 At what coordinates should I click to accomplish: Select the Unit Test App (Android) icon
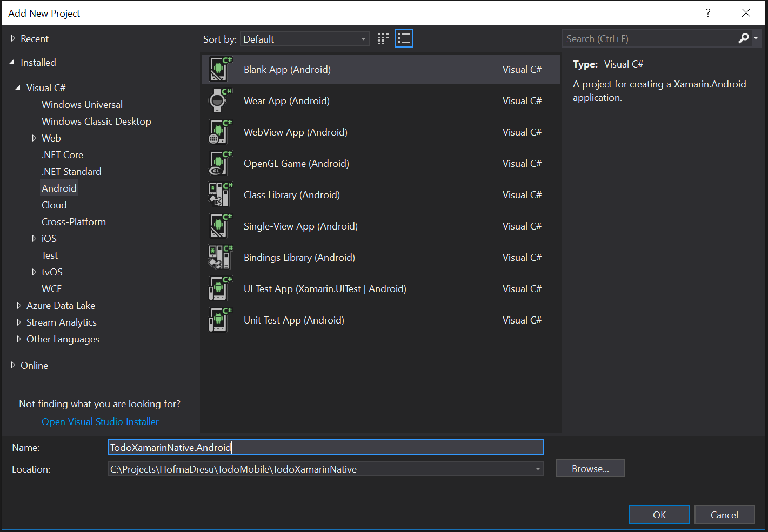coord(221,320)
